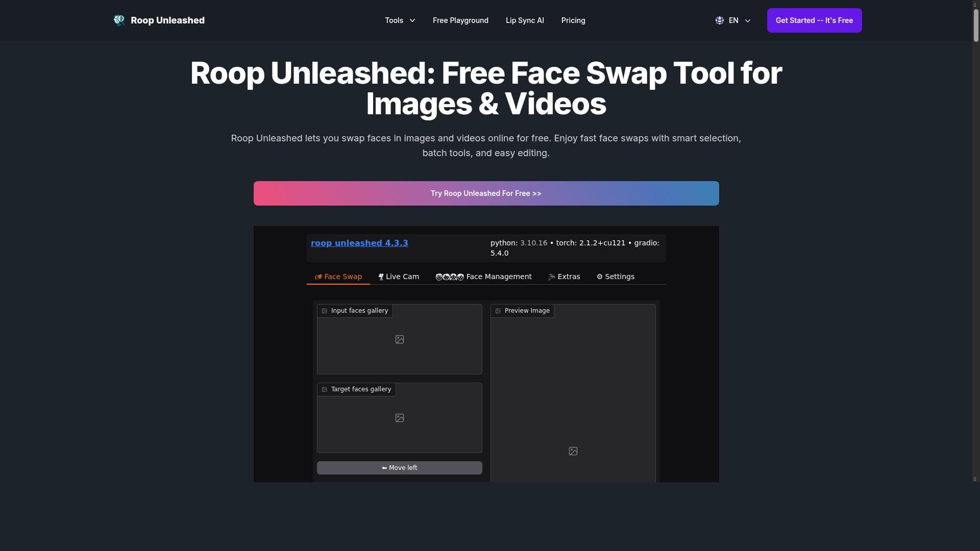Switch to the Live Cam tab

399,277
